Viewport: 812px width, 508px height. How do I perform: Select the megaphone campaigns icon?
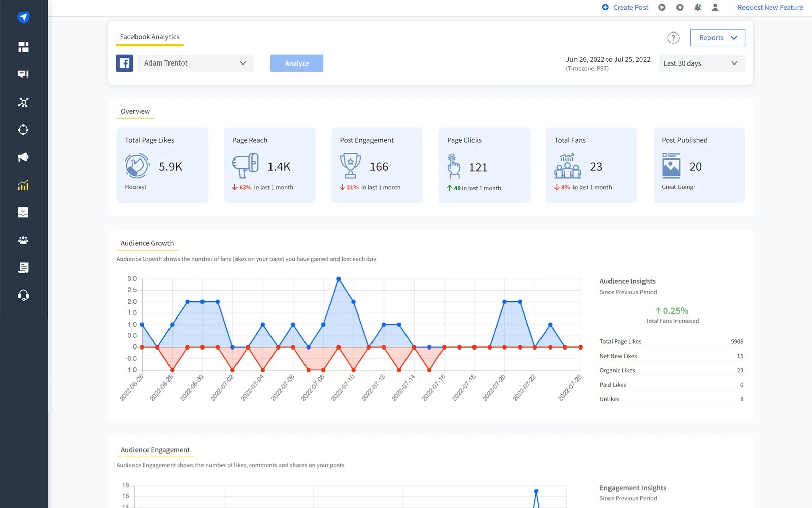click(23, 157)
